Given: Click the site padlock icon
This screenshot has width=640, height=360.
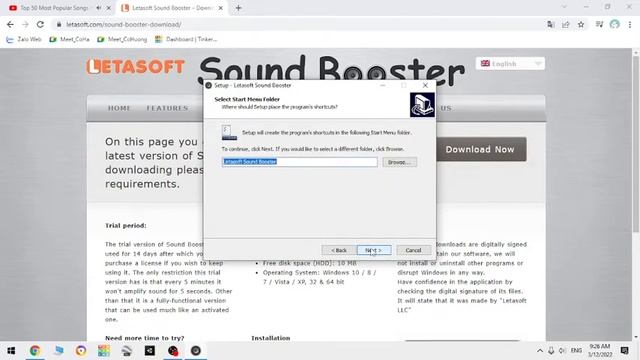Looking at the screenshot, I should coord(59,24).
